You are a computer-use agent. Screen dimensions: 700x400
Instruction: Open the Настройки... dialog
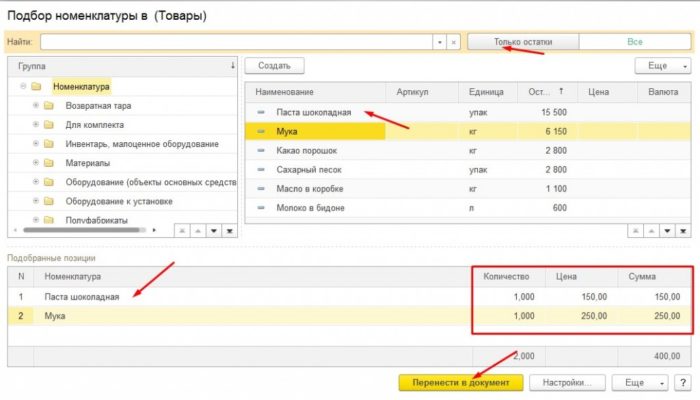pyautogui.click(x=567, y=383)
